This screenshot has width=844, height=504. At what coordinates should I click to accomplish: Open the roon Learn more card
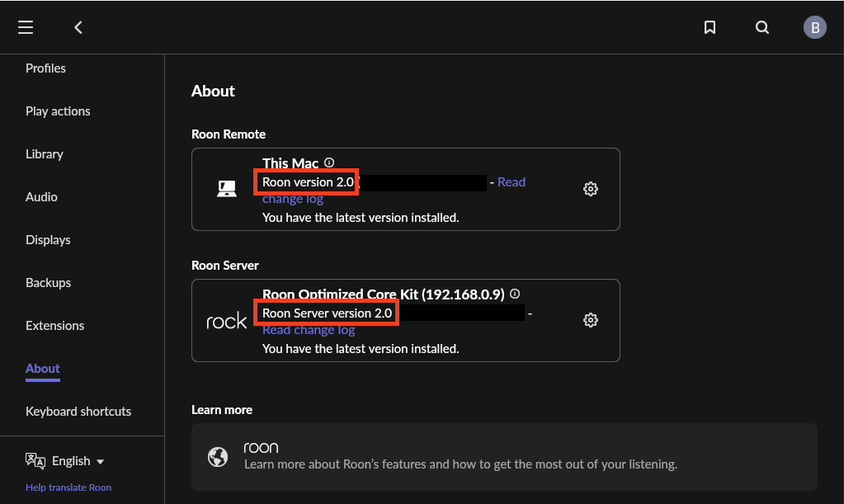(504, 457)
